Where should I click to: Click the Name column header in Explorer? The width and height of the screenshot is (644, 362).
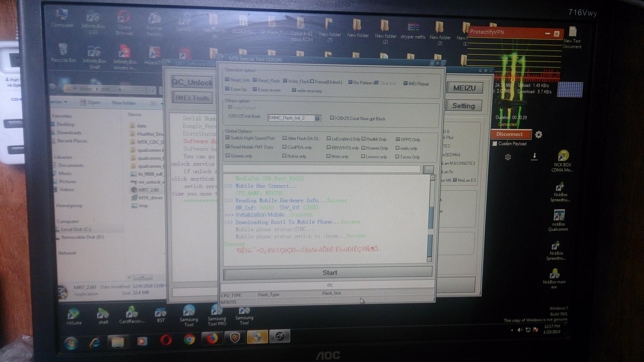click(x=135, y=115)
